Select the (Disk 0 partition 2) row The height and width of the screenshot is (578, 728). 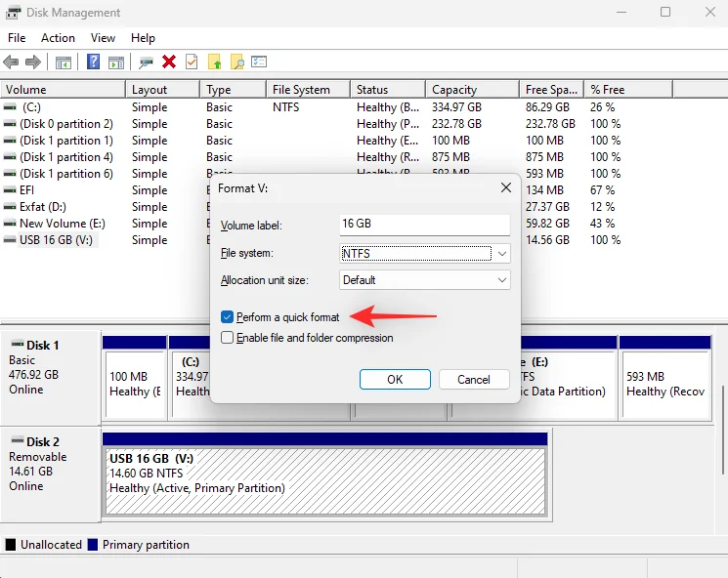66,124
